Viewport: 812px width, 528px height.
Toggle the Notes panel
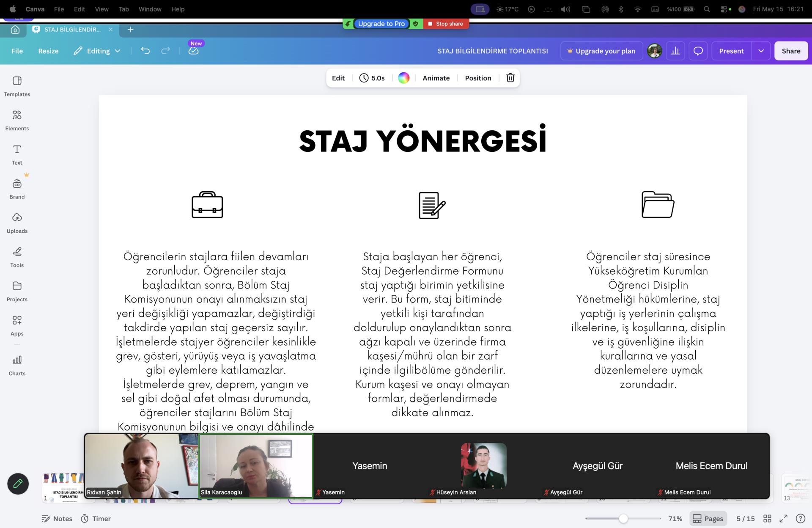57,519
